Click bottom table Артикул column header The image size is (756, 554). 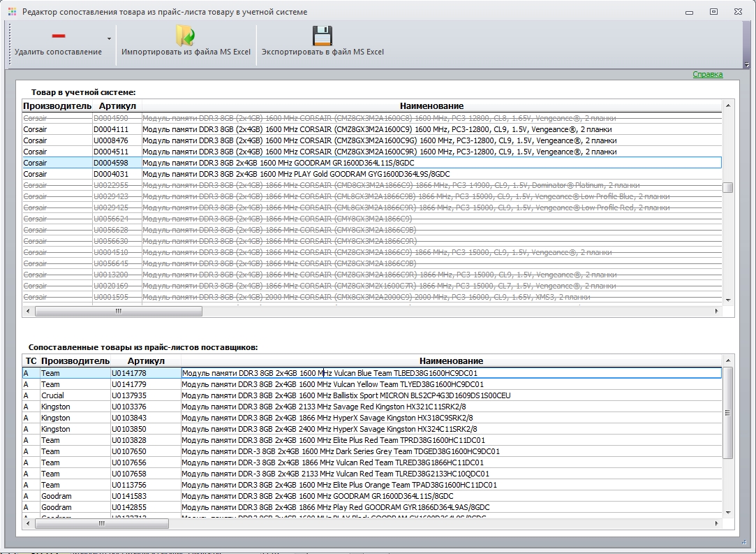[146, 361]
